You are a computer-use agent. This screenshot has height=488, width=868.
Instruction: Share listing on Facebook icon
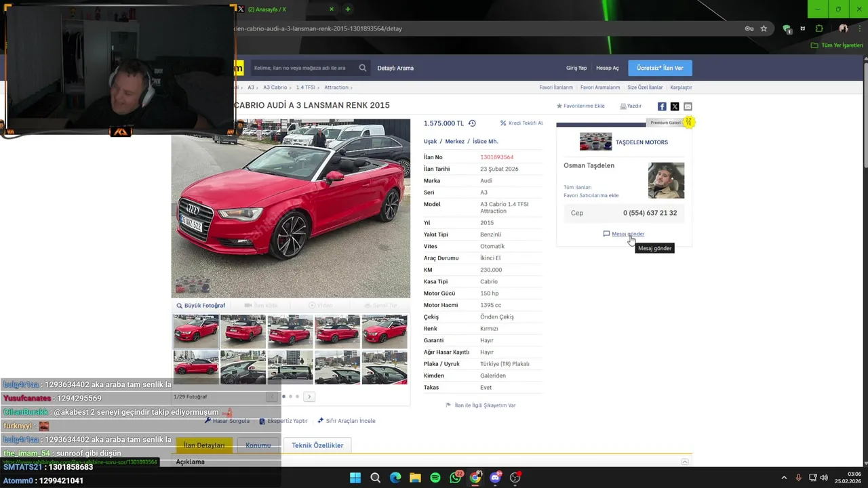tap(662, 106)
